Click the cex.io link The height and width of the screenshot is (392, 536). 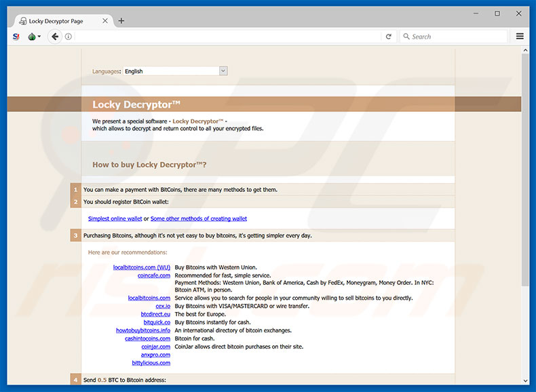pos(163,307)
